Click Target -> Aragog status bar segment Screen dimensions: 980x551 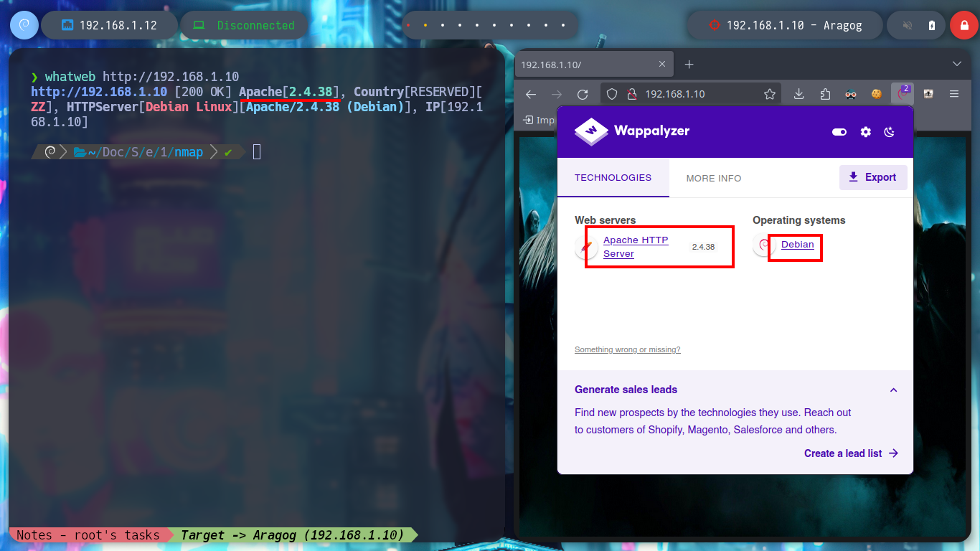pyautogui.click(x=292, y=535)
